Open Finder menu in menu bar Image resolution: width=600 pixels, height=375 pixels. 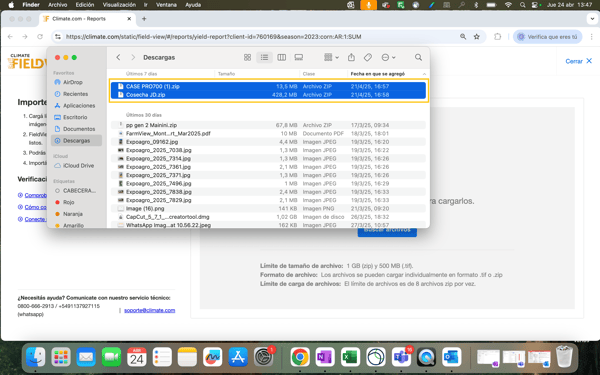click(x=31, y=5)
